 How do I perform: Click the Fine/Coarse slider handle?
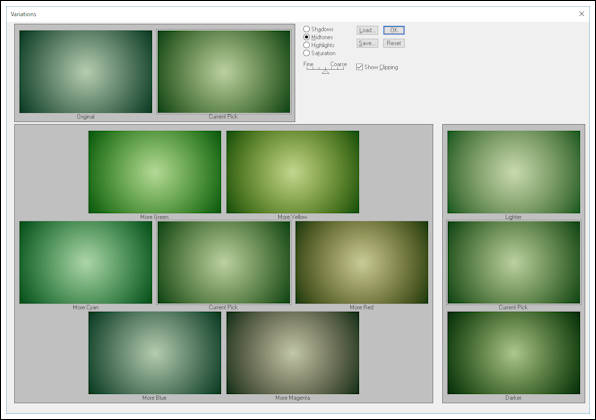point(325,71)
